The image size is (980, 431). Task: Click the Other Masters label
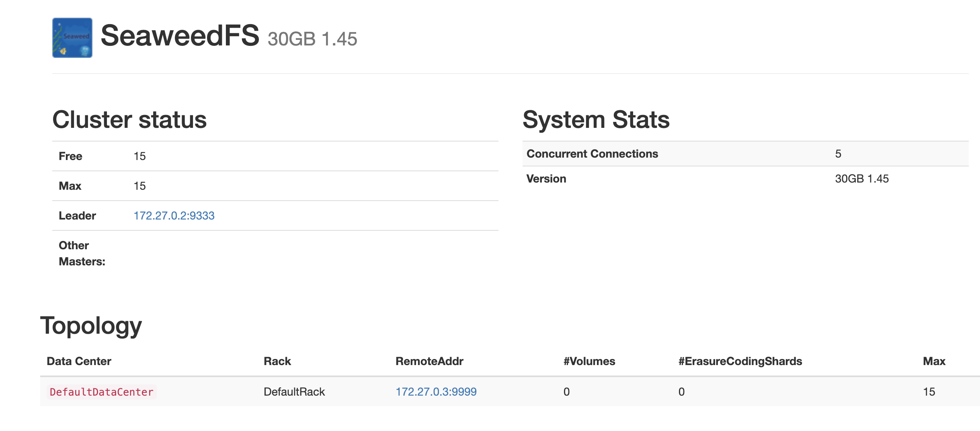[82, 253]
